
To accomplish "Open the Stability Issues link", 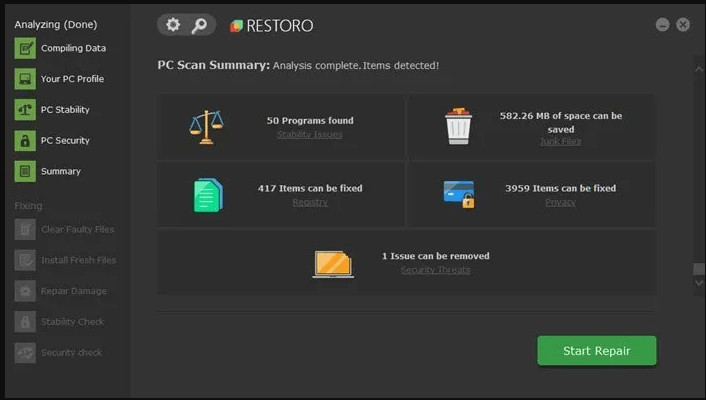I will 310,134.
